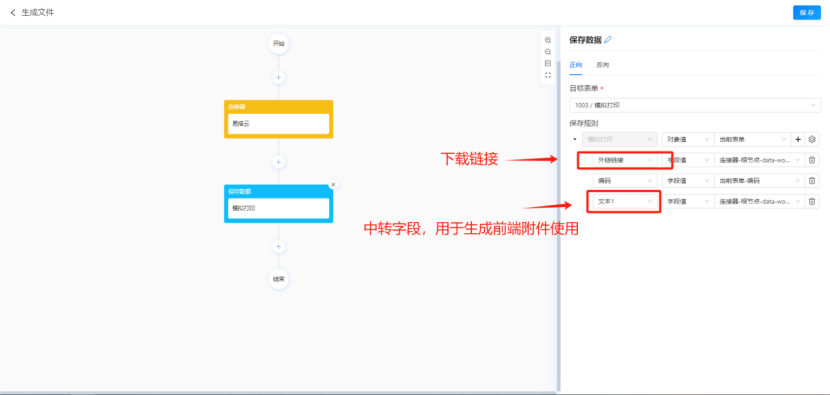This screenshot has width=830, height=395.
Task: Select the blue 保存数据 node card
Action: (278, 203)
